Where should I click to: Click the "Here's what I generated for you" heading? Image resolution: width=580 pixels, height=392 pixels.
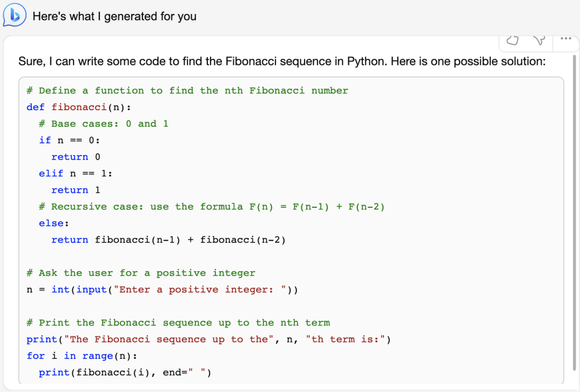[114, 16]
